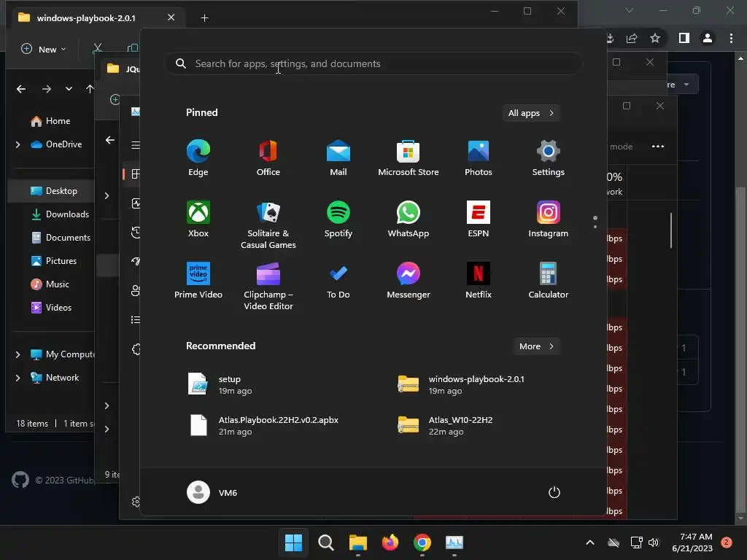The height and width of the screenshot is (560, 747).
Task: Select the windows-playbook-2.0.1 Explorer tab
Action: click(x=86, y=18)
